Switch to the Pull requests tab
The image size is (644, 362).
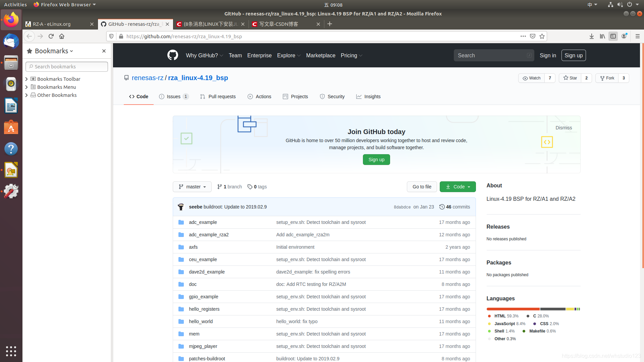tap(218, 97)
